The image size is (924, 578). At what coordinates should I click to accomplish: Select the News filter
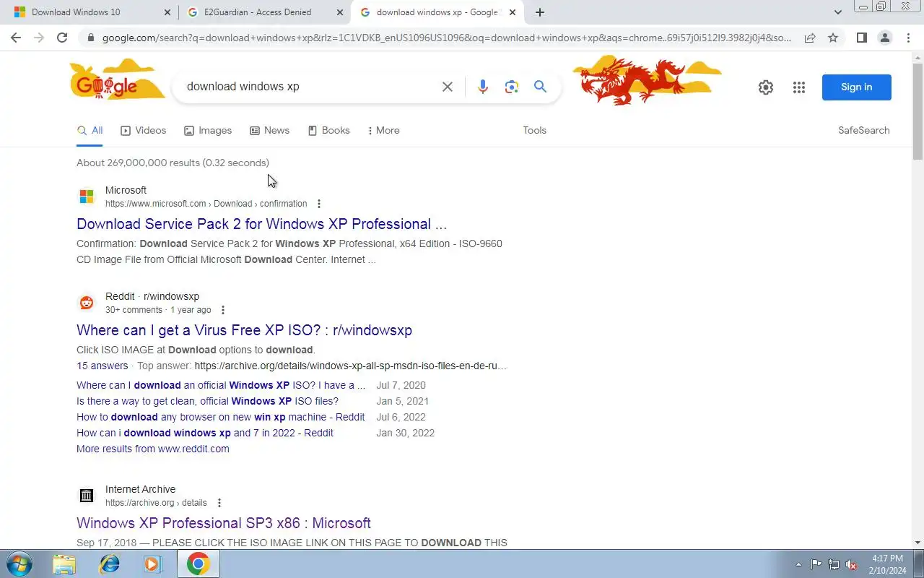269,131
